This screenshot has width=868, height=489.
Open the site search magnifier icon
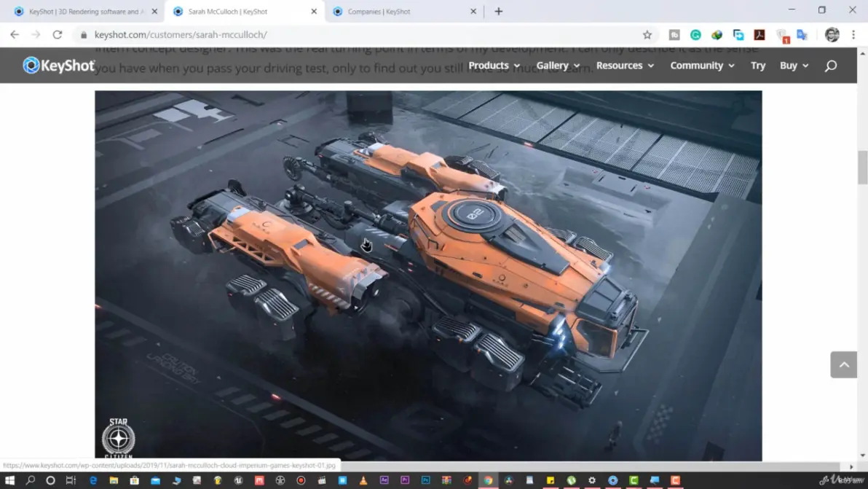[830, 66]
